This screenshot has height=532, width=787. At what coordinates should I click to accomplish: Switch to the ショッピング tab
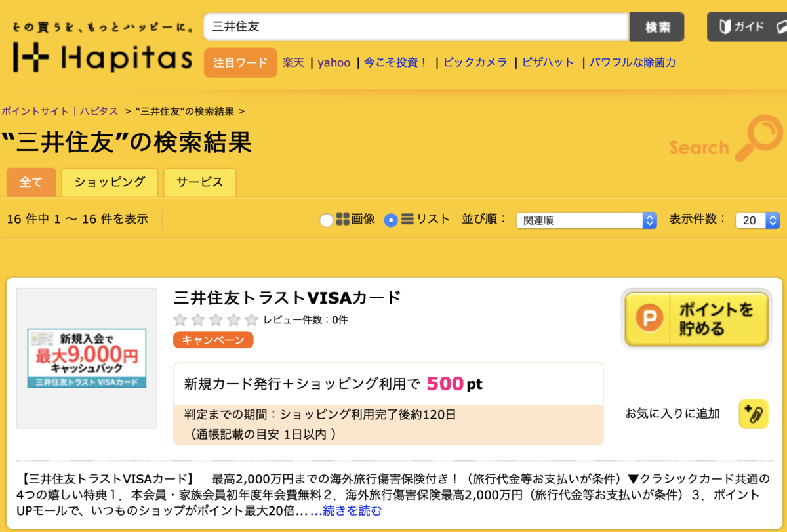(110, 182)
